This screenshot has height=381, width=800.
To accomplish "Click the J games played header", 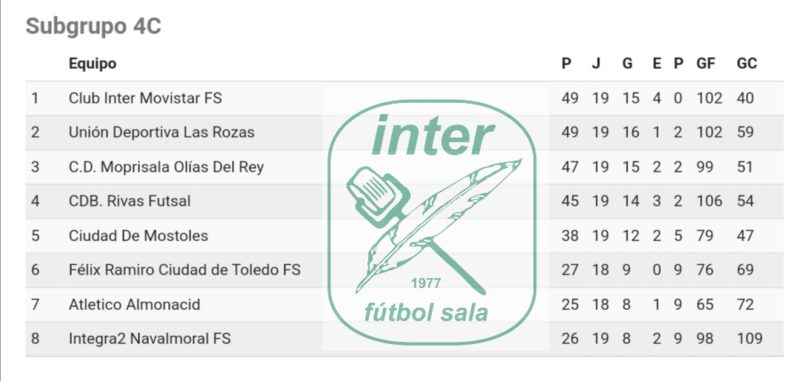I will 596,64.
